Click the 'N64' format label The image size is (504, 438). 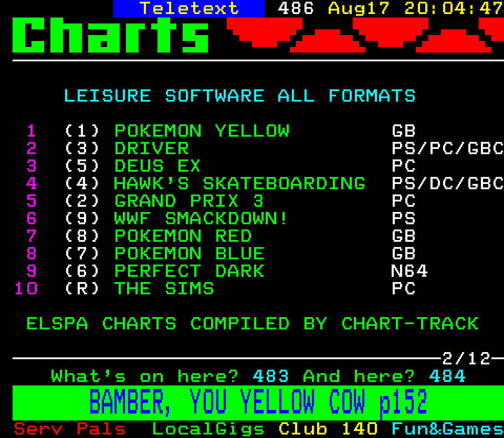pyautogui.click(x=409, y=271)
